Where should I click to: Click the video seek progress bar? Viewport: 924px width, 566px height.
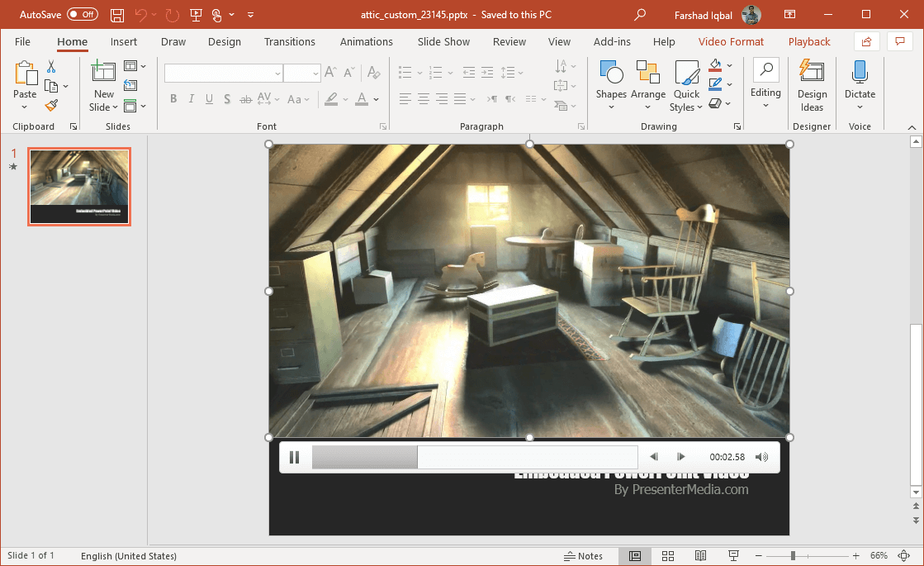coord(474,457)
